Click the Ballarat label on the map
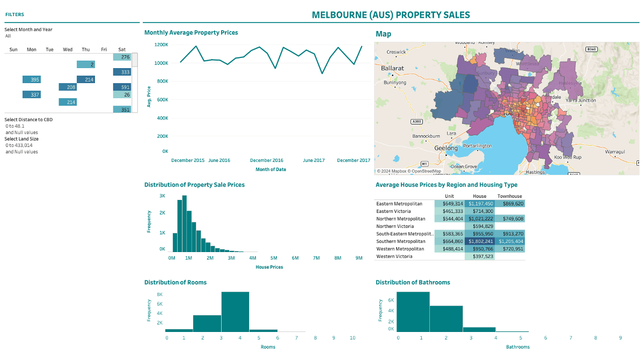The width and height of the screenshot is (644, 362). click(x=392, y=69)
